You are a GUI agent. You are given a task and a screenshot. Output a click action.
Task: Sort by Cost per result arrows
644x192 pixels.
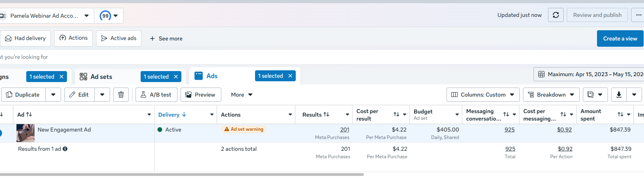pyautogui.click(x=396, y=114)
